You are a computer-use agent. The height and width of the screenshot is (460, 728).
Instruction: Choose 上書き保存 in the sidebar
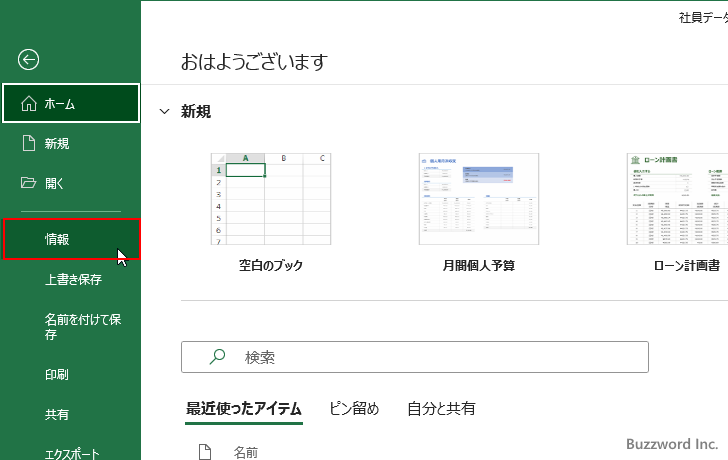pos(71,279)
